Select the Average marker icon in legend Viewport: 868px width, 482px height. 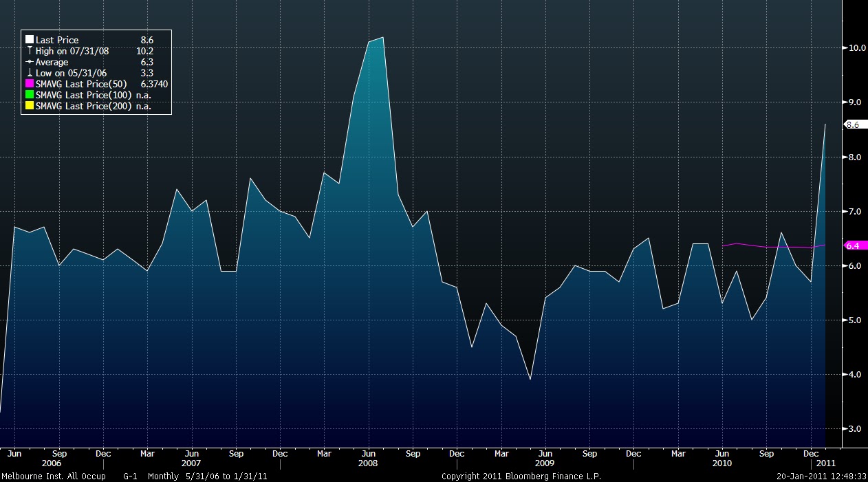click(30, 63)
